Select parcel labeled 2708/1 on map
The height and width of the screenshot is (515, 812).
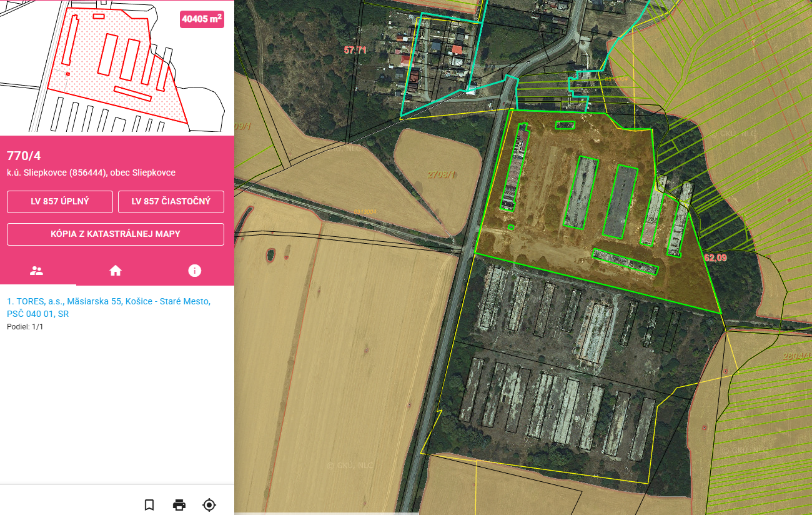click(442, 175)
